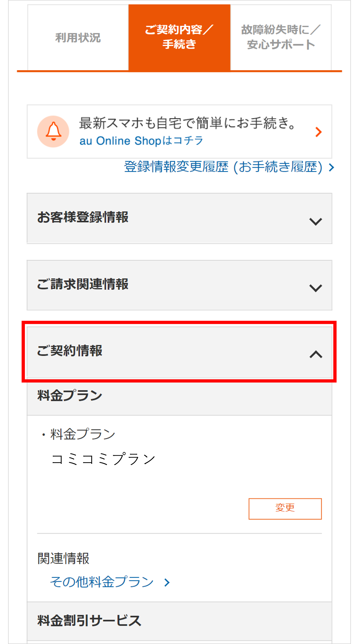Expand ご請求関連情報 using its down chevron
This screenshot has width=359, height=644.
coord(316,288)
